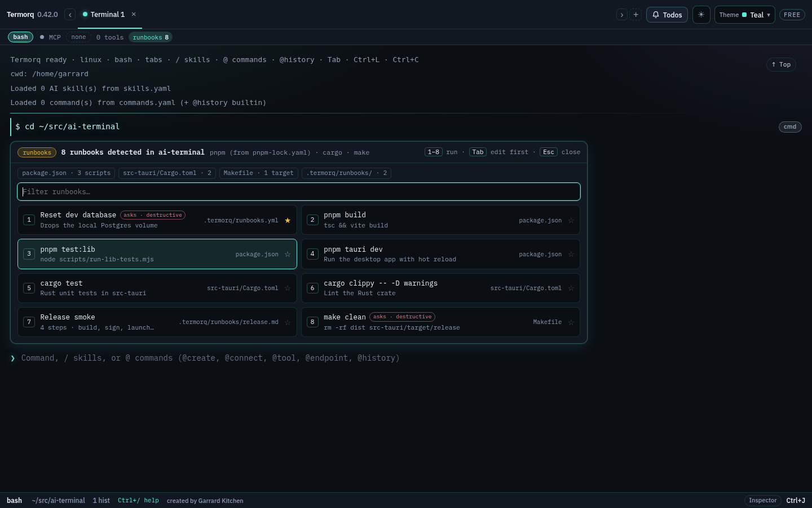
Task: Run the pnpm build runbook
Action: [x=440, y=220]
